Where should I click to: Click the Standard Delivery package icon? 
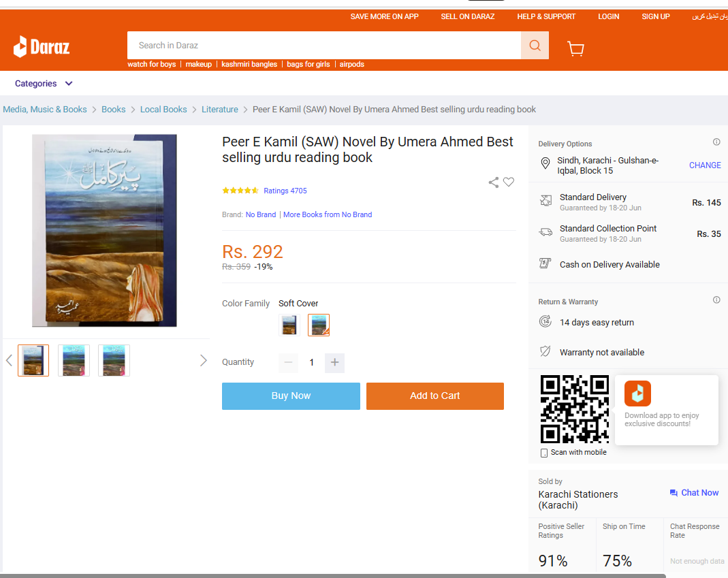click(546, 201)
